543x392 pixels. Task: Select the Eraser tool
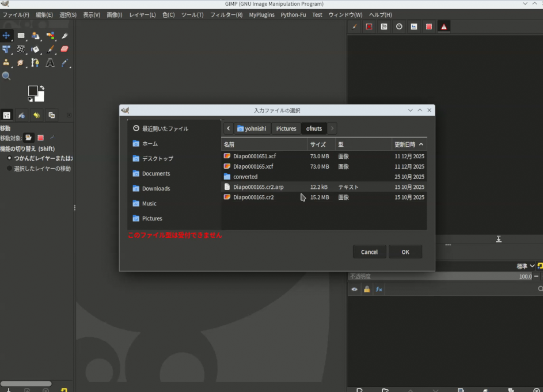[x=64, y=49]
